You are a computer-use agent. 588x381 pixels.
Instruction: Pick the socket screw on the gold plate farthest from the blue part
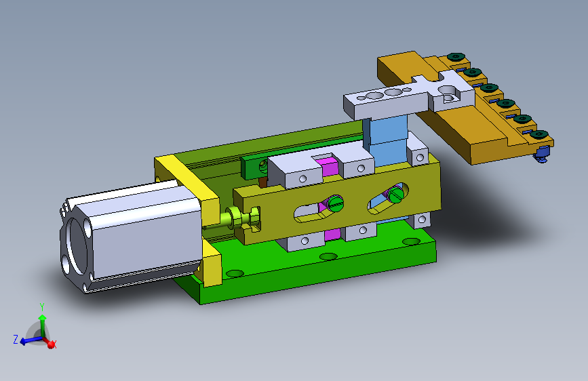[x=456, y=57]
